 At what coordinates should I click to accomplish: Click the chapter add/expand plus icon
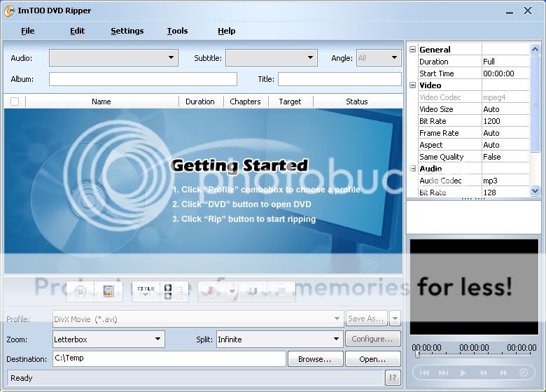[168, 291]
